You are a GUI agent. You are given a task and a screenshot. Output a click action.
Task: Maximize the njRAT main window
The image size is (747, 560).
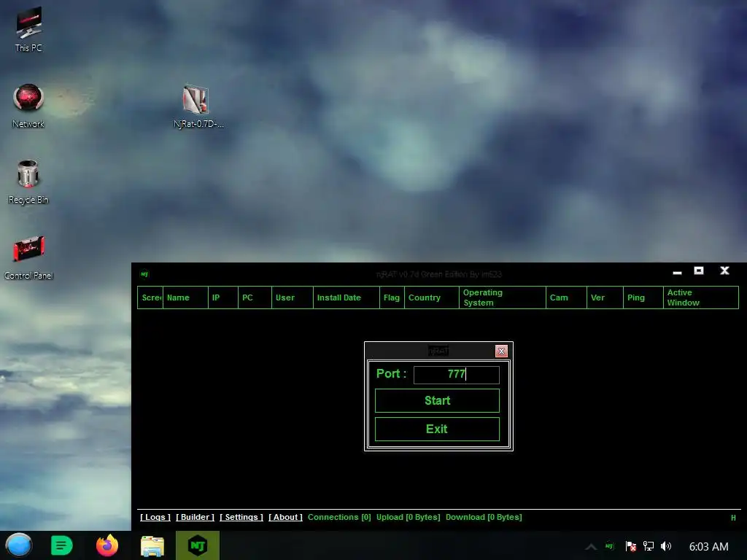click(x=699, y=271)
